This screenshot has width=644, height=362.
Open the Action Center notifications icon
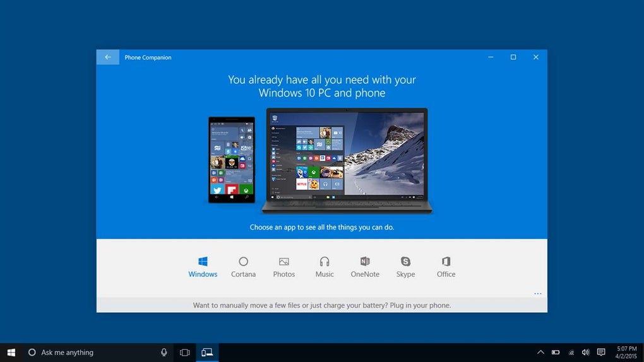[601, 352]
